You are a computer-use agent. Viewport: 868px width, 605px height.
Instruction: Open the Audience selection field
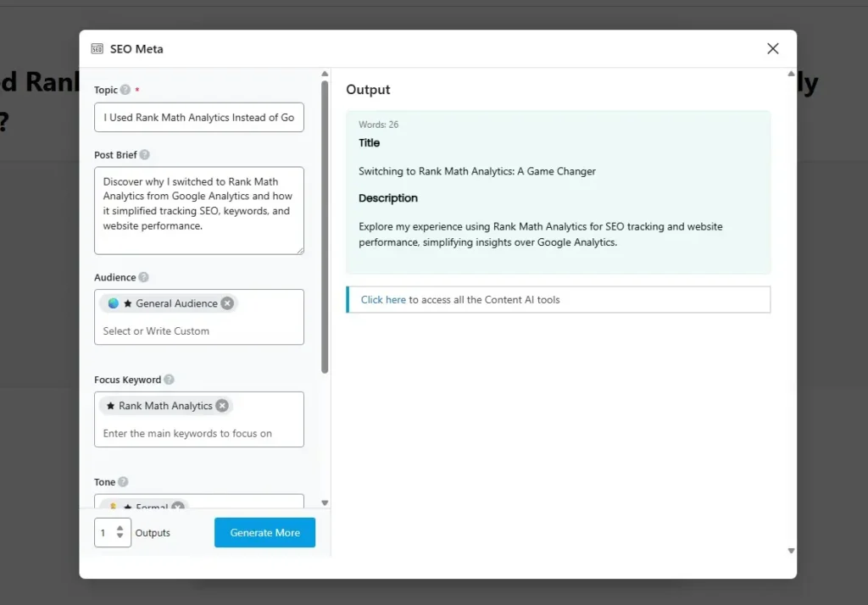[198, 330]
